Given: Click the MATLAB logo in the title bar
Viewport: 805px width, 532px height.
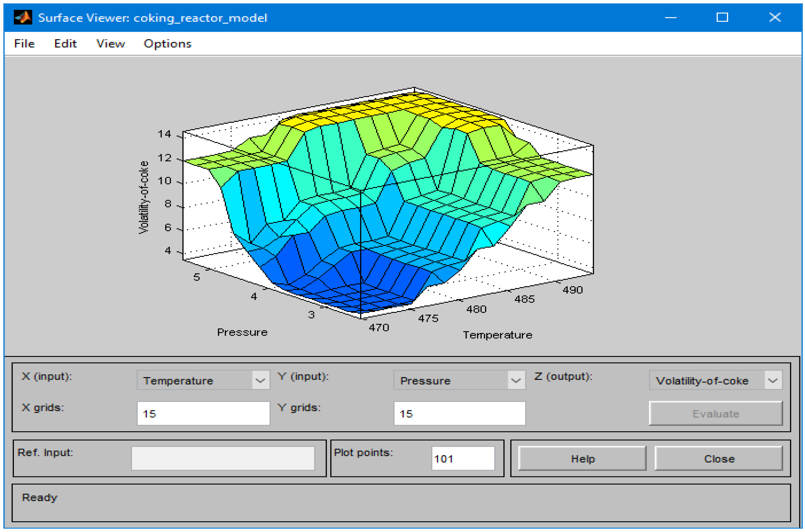Looking at the screenshot, I should tap(22, 18).
